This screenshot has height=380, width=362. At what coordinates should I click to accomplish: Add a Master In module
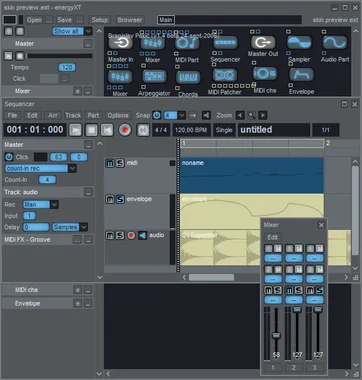point(121,43)
